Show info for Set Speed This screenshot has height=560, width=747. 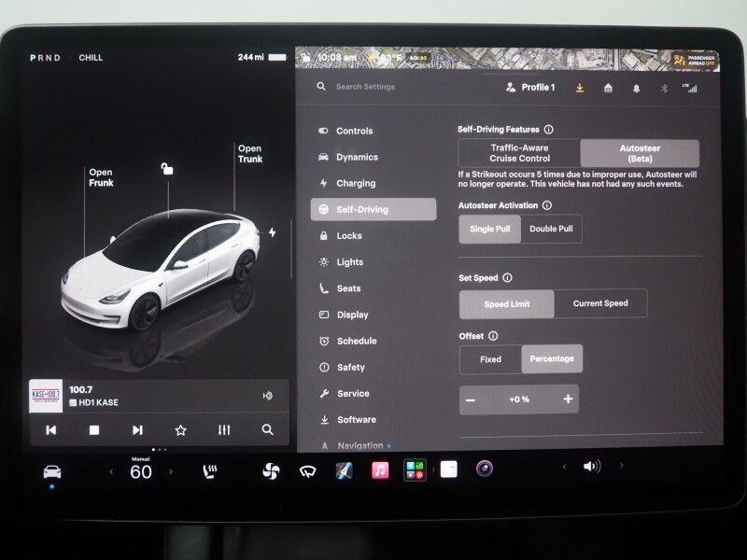pyautogui.click(x=507, y=277)
